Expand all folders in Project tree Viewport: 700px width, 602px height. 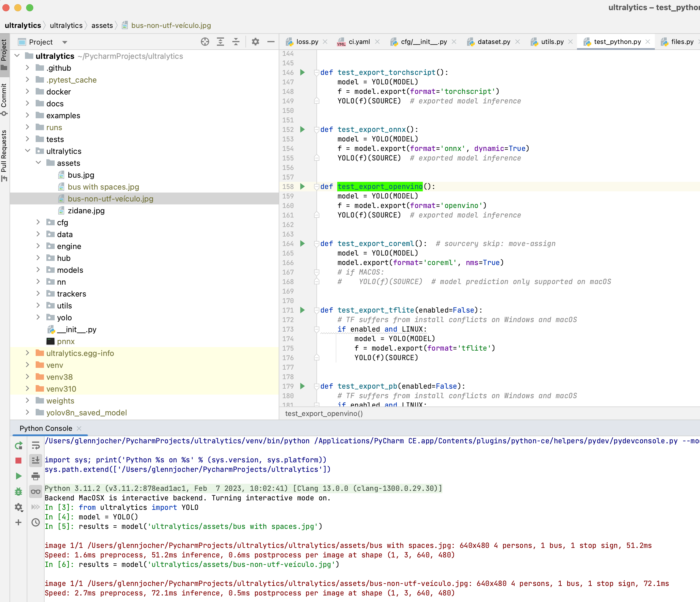coord(220,42)
